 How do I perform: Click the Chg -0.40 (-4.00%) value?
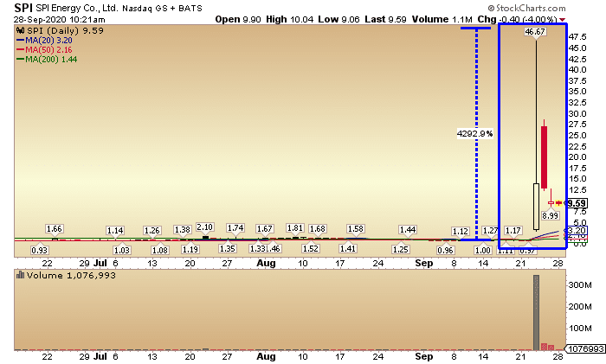click(517, 19)
